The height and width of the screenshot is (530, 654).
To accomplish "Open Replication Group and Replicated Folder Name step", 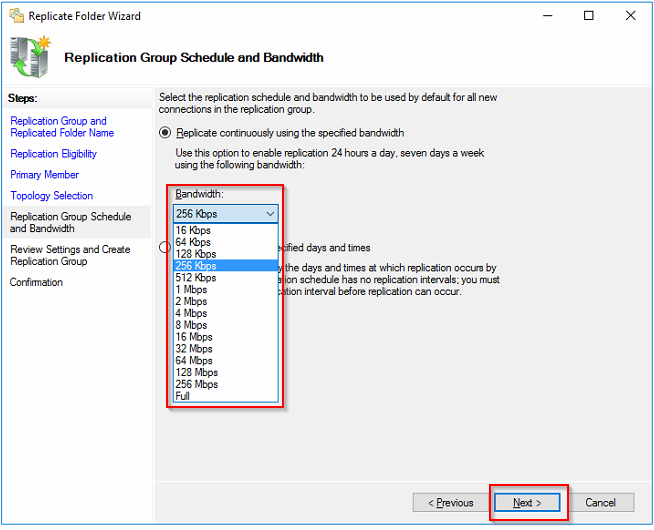I will click(58, 127).
